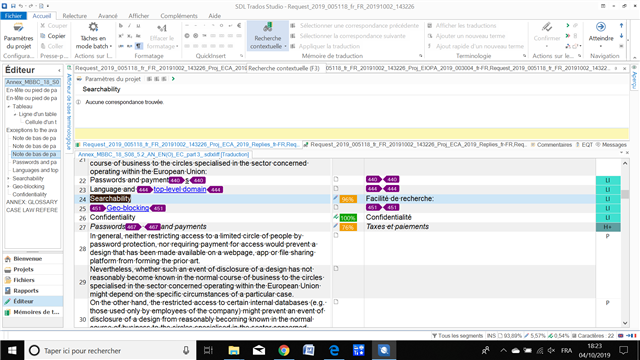640x360 pixels.
Task: Go to next segment with down arrow
Action: coord(621,36)
